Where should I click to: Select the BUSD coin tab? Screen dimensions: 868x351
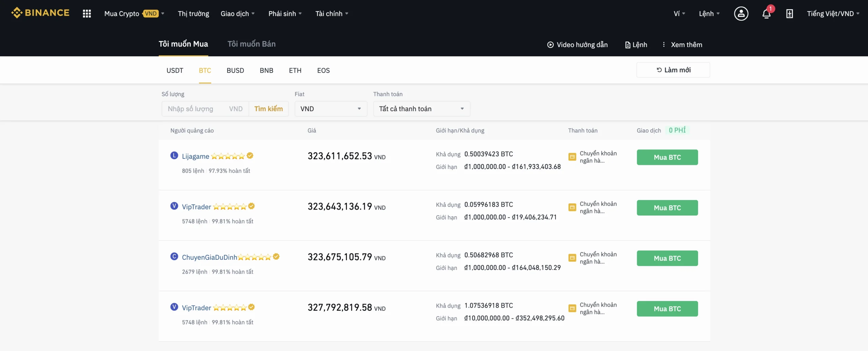235,71
